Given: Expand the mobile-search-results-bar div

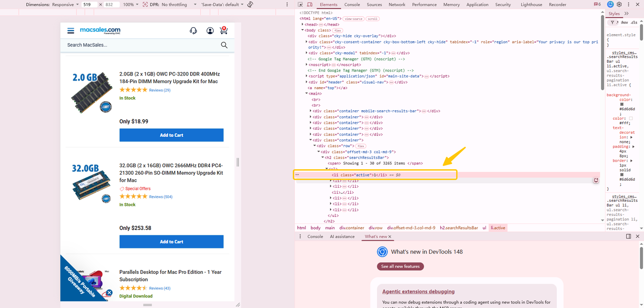Looking at the screenshot, I should (x=310, y=111).
